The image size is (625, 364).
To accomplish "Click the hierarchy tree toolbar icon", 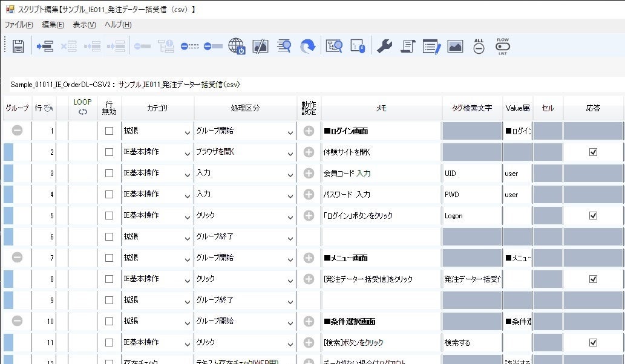I will 166,46.
